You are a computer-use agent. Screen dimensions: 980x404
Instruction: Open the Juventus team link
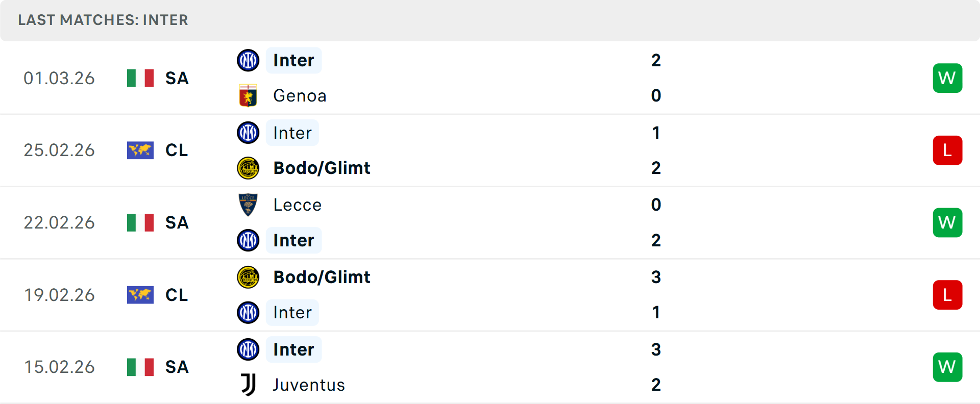coord(309,385)
